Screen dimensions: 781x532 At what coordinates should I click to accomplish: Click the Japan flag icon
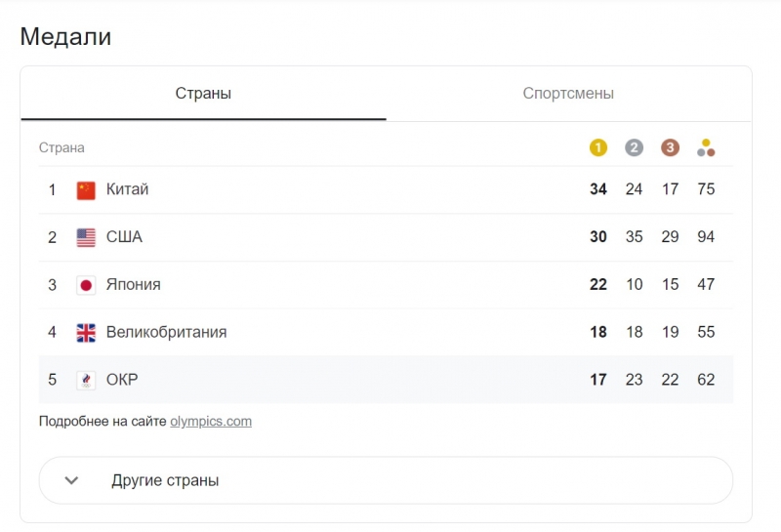[x=86, y=285]
